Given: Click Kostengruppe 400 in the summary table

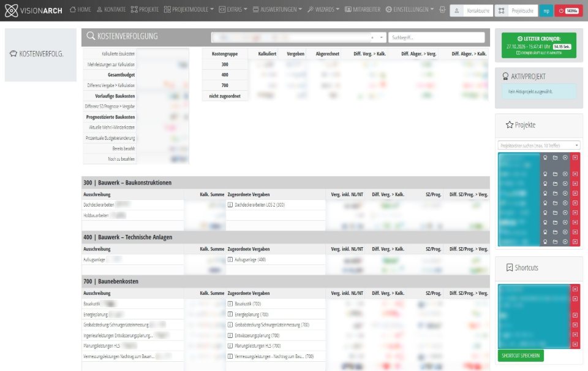Looking at the screenshot, I should click(225, 75).
